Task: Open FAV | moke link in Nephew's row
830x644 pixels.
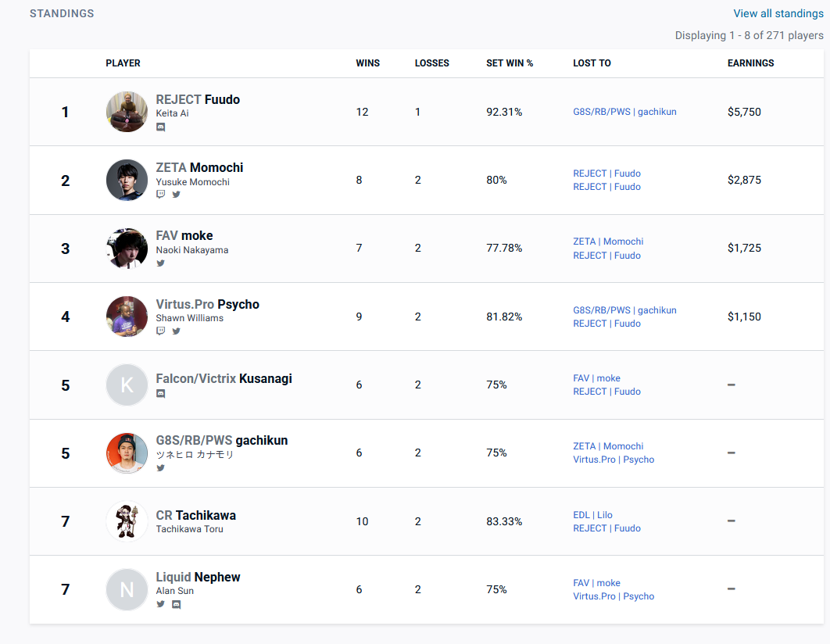Action: [596, 582]
